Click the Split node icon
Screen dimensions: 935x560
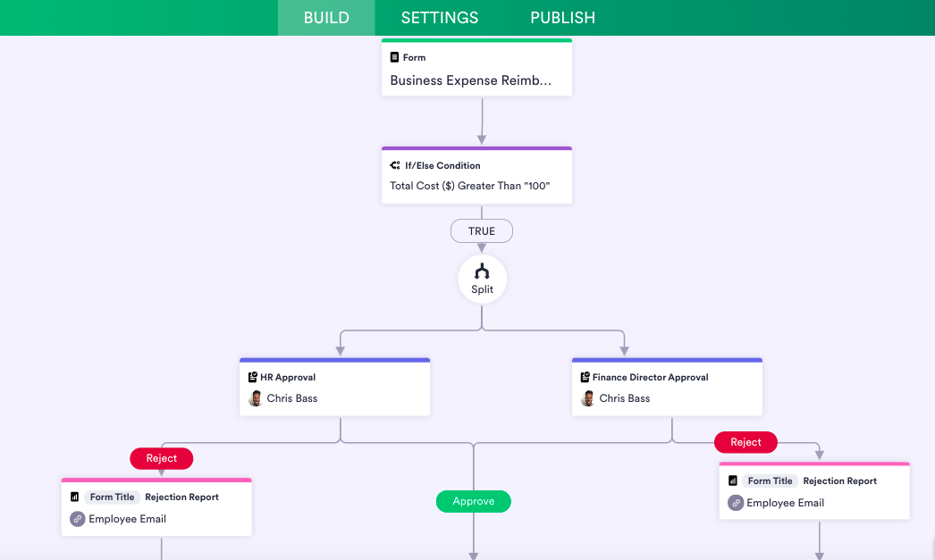tap(482, 272)
